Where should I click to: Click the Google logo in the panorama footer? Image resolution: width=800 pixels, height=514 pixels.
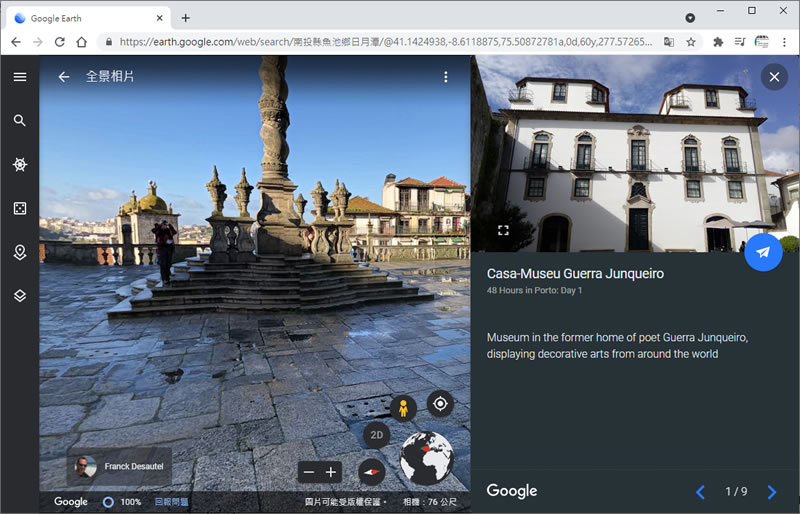click(x=71, y=502)
